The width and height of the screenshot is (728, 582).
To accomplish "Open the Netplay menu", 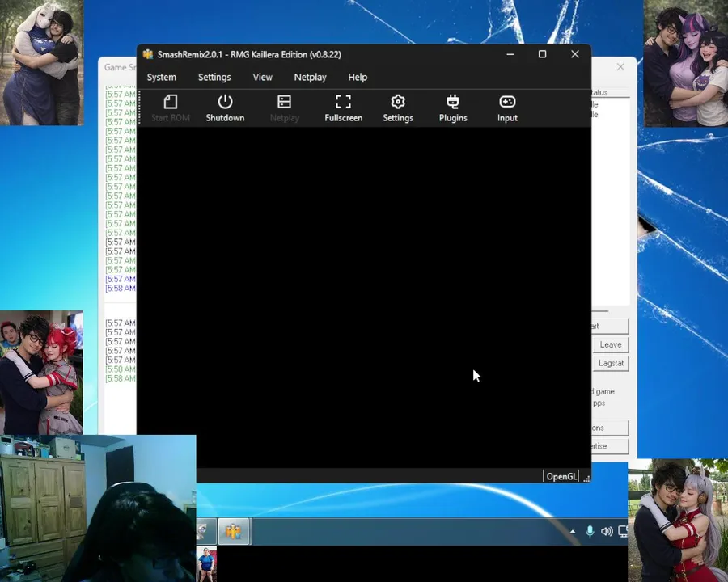I will pos(310,77).
